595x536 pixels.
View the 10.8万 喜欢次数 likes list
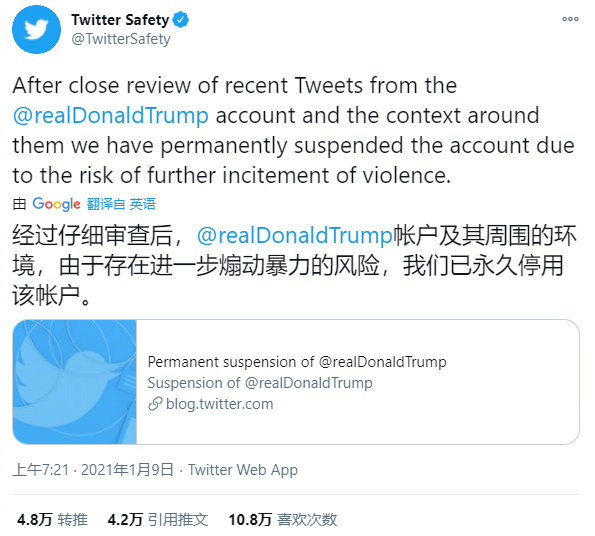(283, 520)
